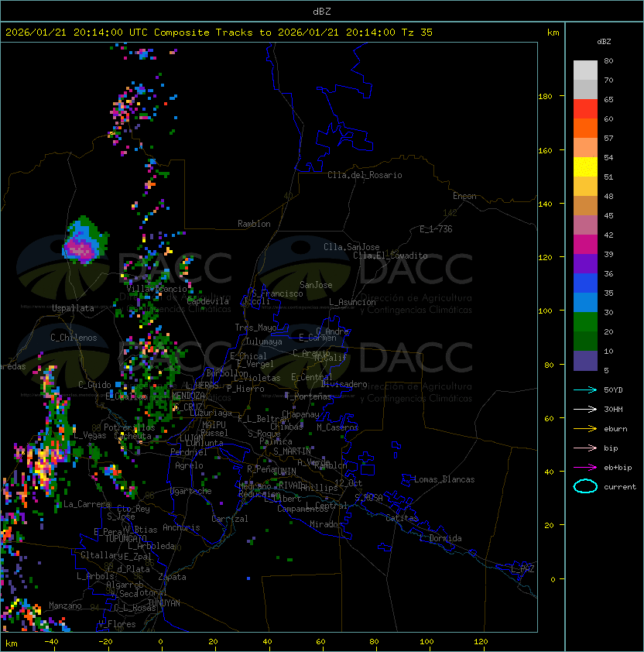644x652 pixels.
Task: Click the 'L_Dormida' place label
Action: pyautogui.click(x=440, y=538)
